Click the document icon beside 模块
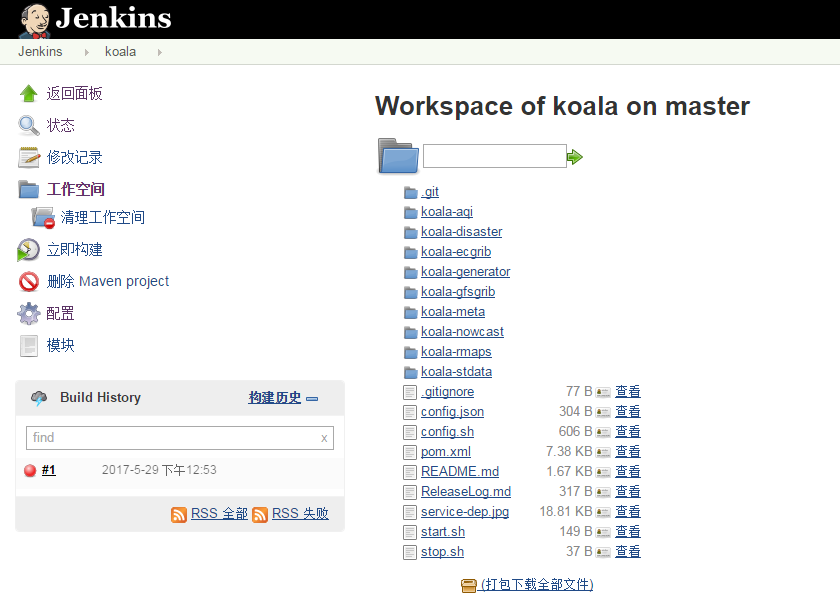The height and width of the screenshot is (613, 840). point(28,346)
